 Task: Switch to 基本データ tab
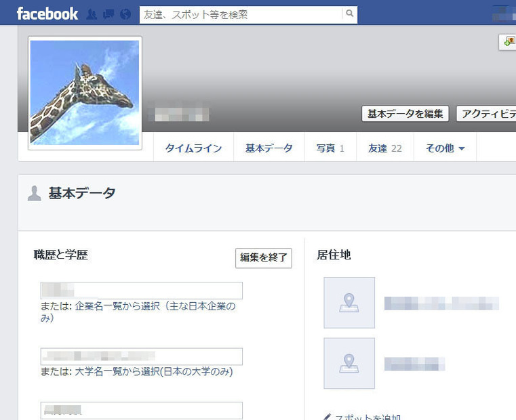point(269,148)
